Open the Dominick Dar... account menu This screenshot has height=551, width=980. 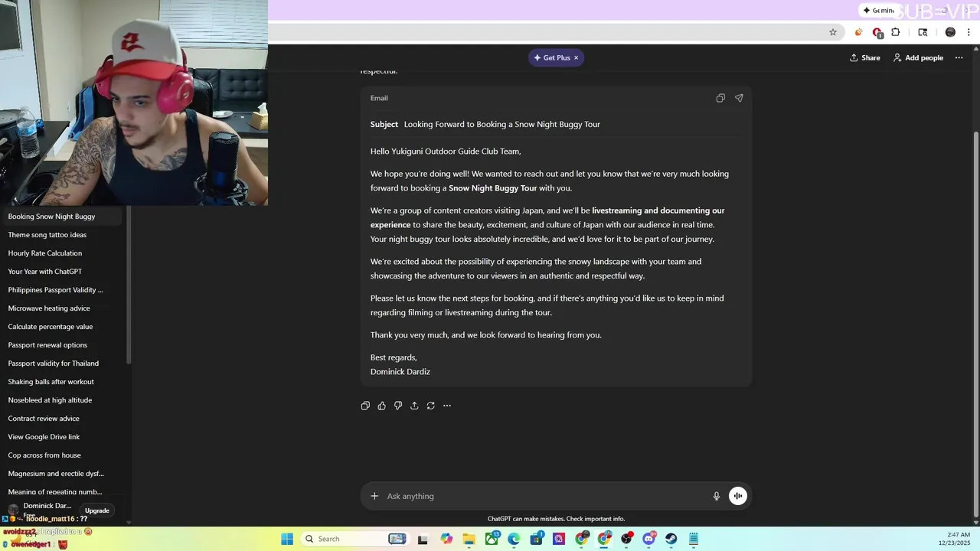click(40, 509)
